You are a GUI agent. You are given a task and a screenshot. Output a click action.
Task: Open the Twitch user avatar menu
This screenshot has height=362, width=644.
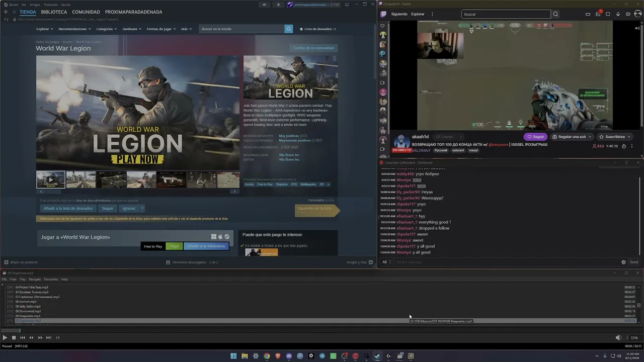click(x=637, y=14)
